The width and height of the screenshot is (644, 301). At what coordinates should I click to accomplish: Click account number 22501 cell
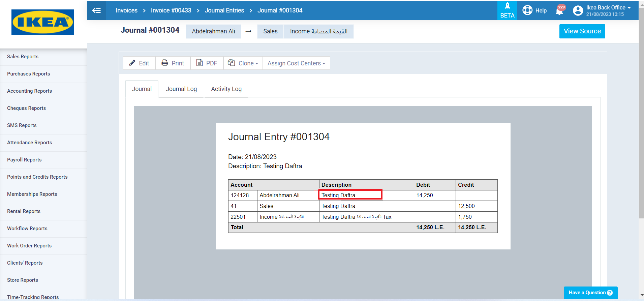pyautogui.click(x=243, y=217)
